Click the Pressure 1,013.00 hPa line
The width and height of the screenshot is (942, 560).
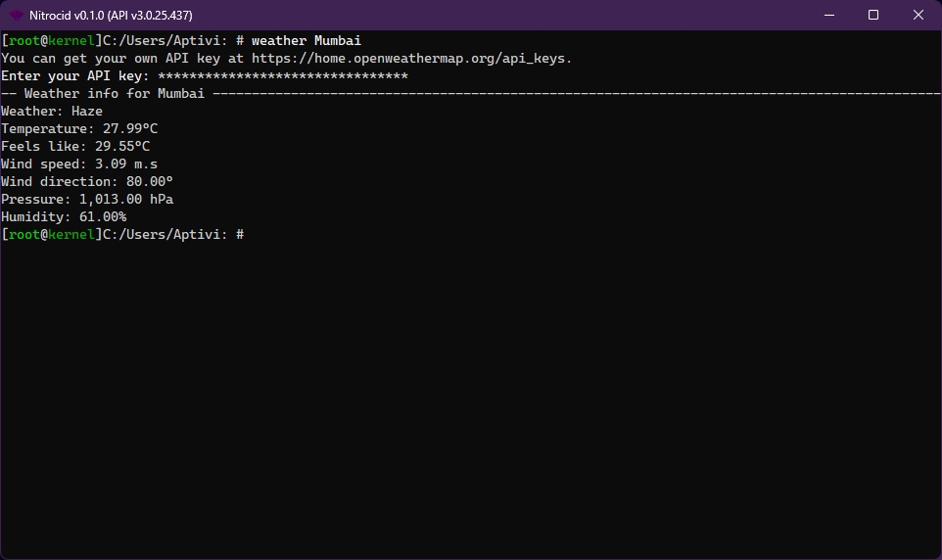tap(87, 200)
